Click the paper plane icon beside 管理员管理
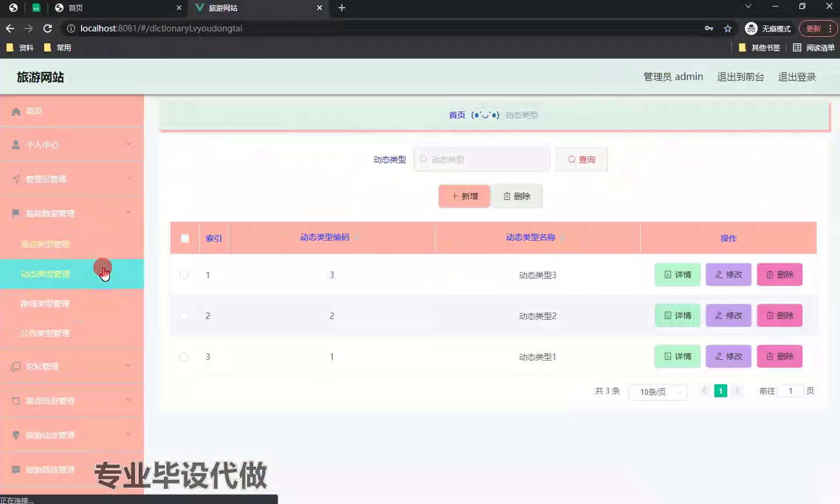The image size is (840, 504). [x=16, y=179]
